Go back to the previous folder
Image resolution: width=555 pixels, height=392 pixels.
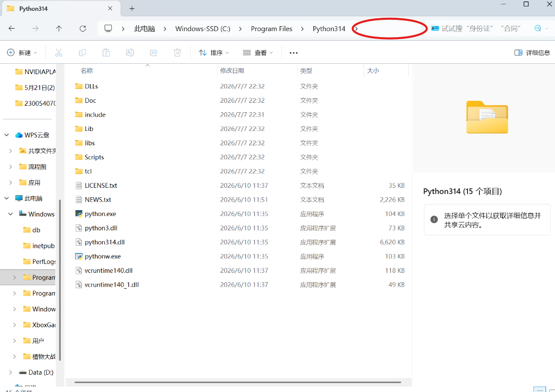12,29
